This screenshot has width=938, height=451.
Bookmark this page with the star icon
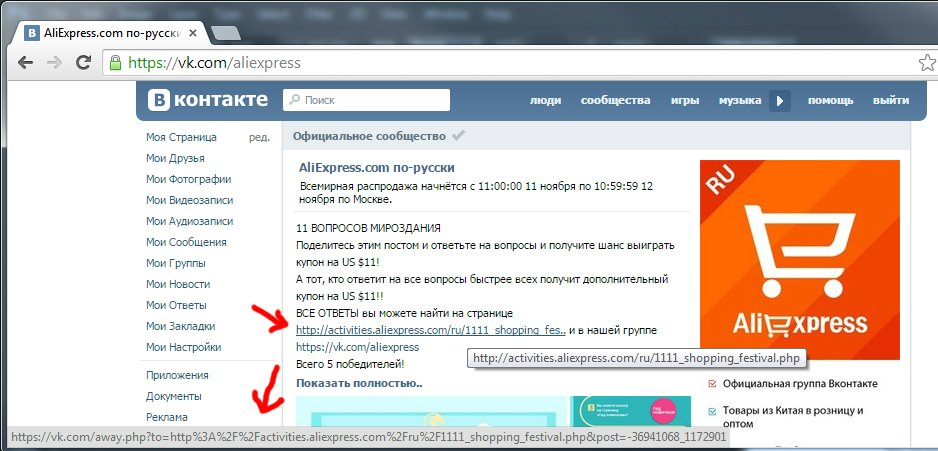coord(927,62)
